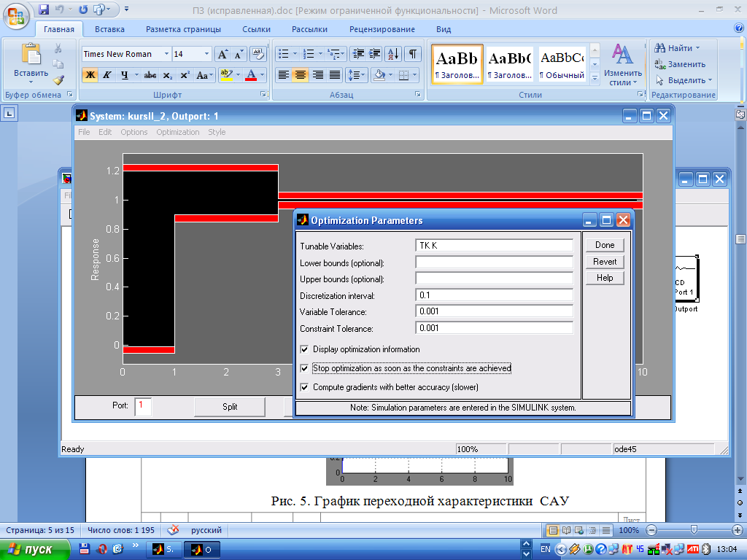The height and width of the screenshot is (560, 747).
Task: Click the Tunable Variables input field
Action: 494,246
